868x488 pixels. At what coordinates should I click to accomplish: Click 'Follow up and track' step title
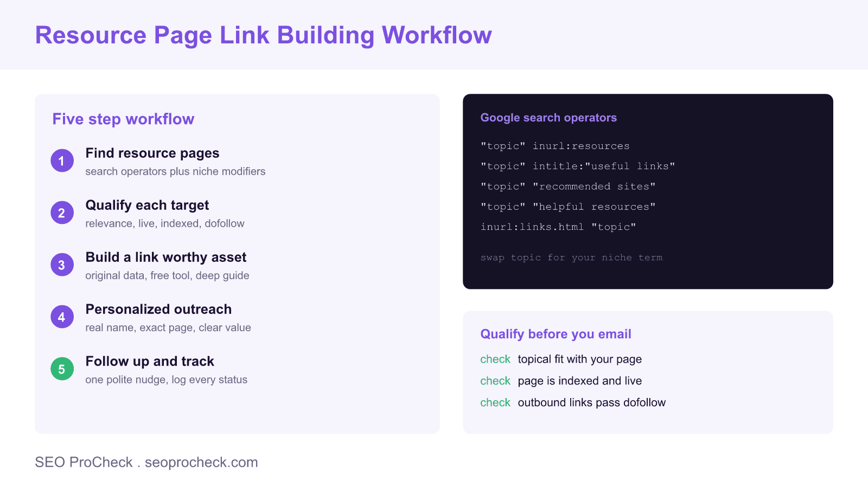click(x=150, y=362)
